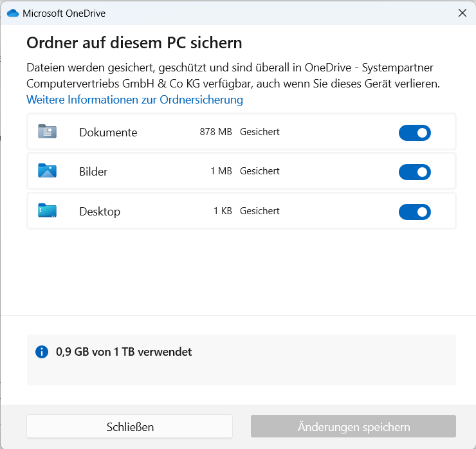Select the Bilder folder label
Viewport: 476px width, 449px height.
[x=93, y=172]
